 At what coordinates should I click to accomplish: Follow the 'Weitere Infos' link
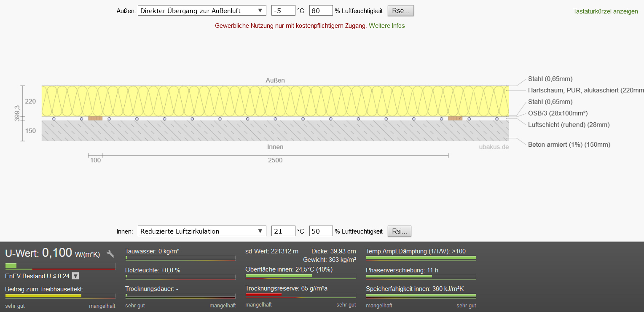386,26
